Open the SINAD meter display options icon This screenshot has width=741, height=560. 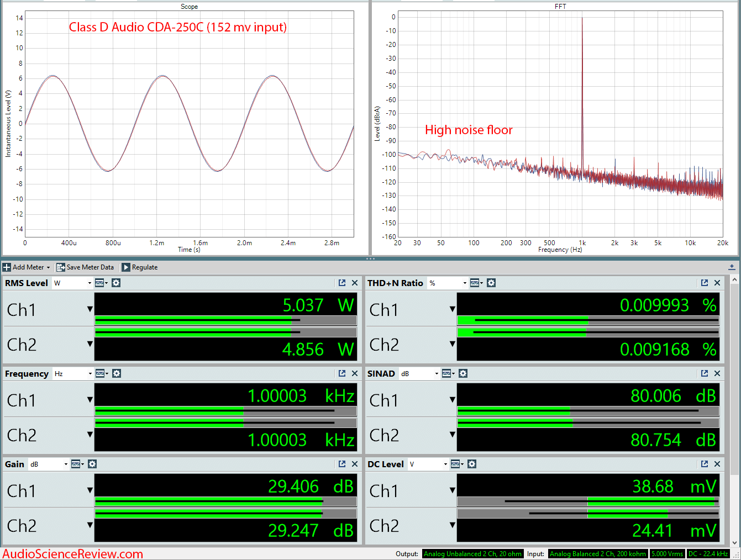tap(448, 373)
